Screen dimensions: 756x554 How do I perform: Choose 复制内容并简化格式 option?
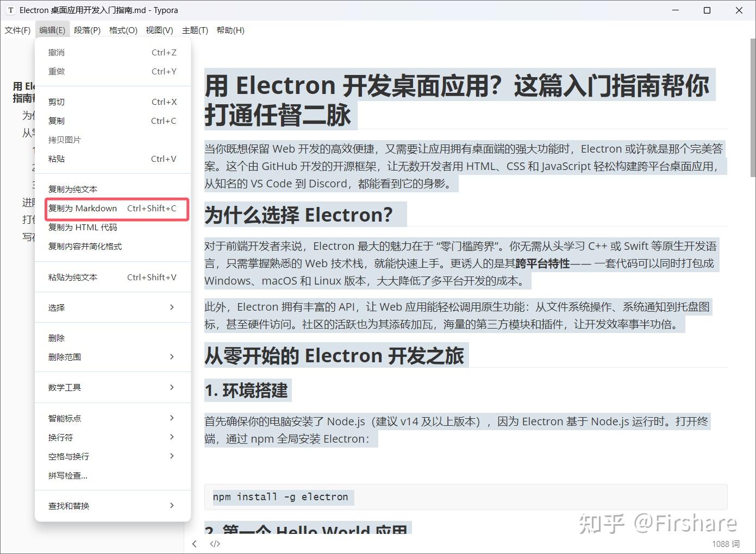point(113,247)
